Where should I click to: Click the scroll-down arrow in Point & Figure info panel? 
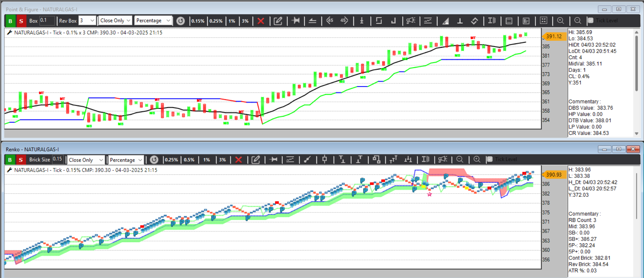[x=636, y=133]
